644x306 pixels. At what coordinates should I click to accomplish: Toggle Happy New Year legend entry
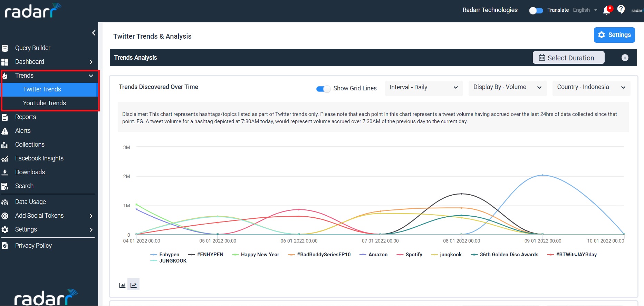point(256,255)
